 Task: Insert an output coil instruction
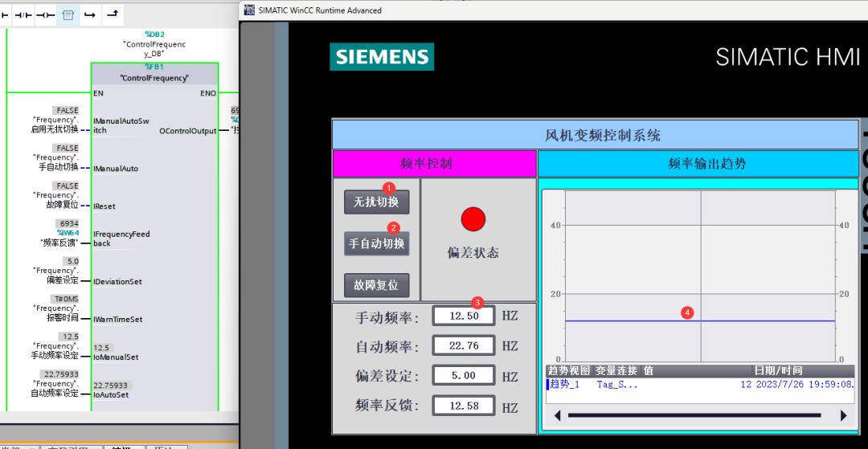pos(45,15)
